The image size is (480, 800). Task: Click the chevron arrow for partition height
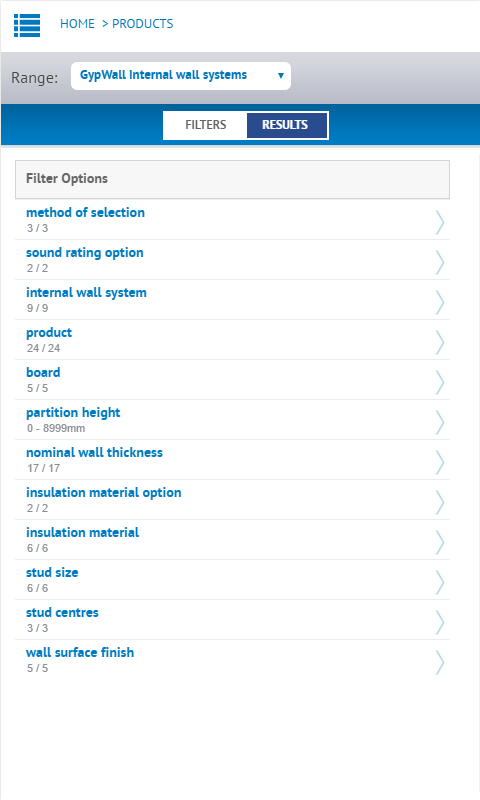440,422
